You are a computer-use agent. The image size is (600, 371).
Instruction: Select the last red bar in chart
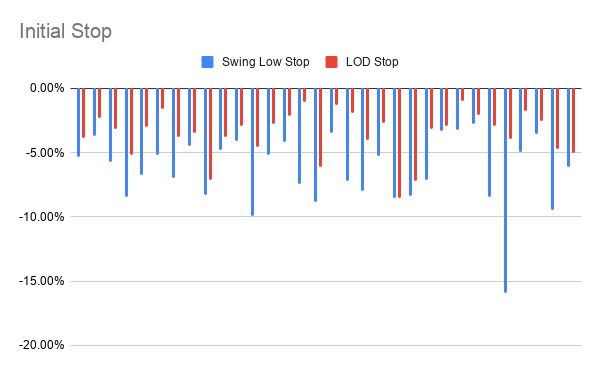pyautogui.click(x=573, y=120)
